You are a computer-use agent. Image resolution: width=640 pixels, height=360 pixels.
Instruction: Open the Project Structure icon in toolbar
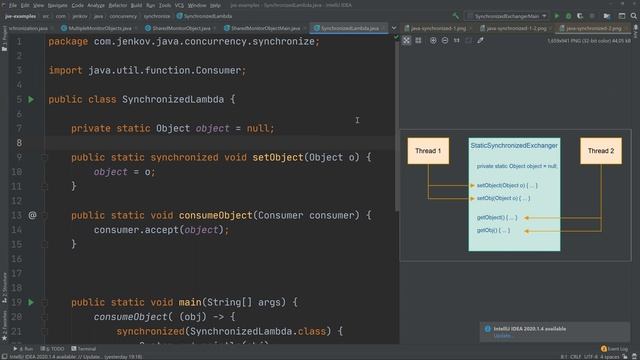pyautogui.click(x=607, y=16)
